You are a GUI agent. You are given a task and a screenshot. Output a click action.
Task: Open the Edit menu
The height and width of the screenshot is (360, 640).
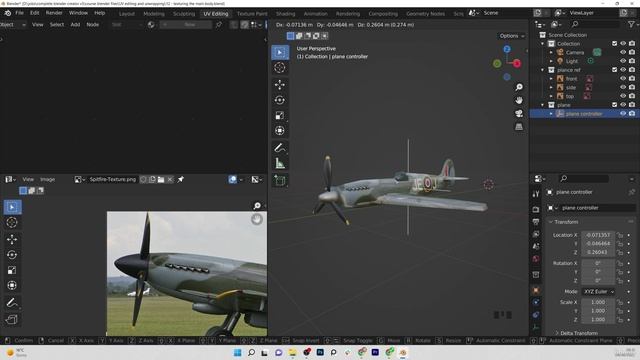pyautogui.click(x=35, y=13)
